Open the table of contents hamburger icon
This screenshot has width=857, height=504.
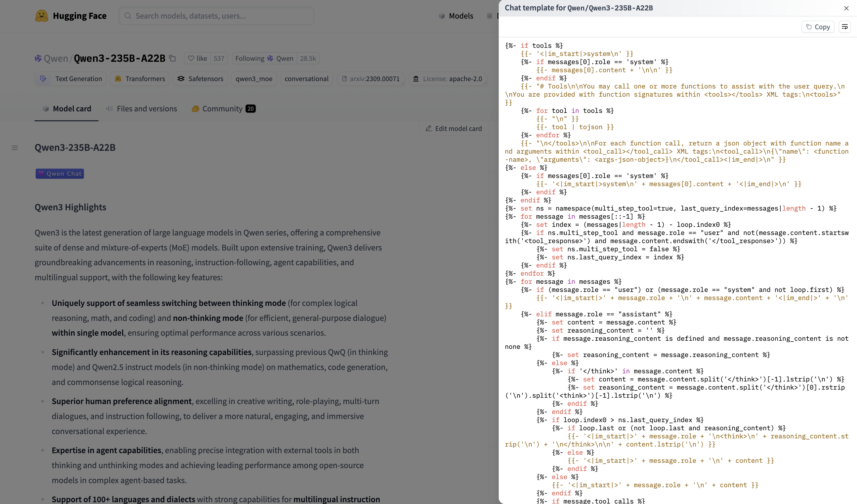15,148
